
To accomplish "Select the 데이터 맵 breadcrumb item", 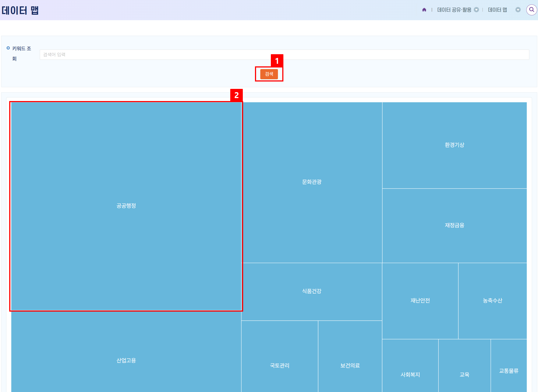I will tap(497, 10).
